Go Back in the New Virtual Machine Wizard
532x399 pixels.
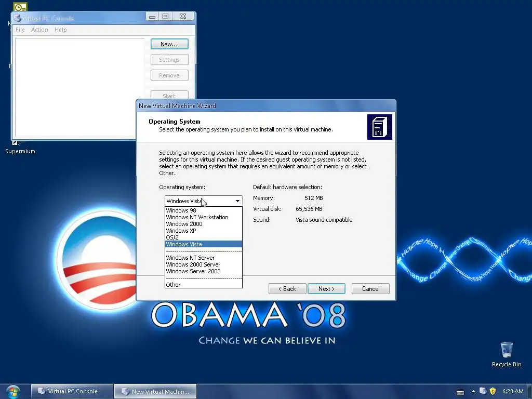(x=287, y=289)
